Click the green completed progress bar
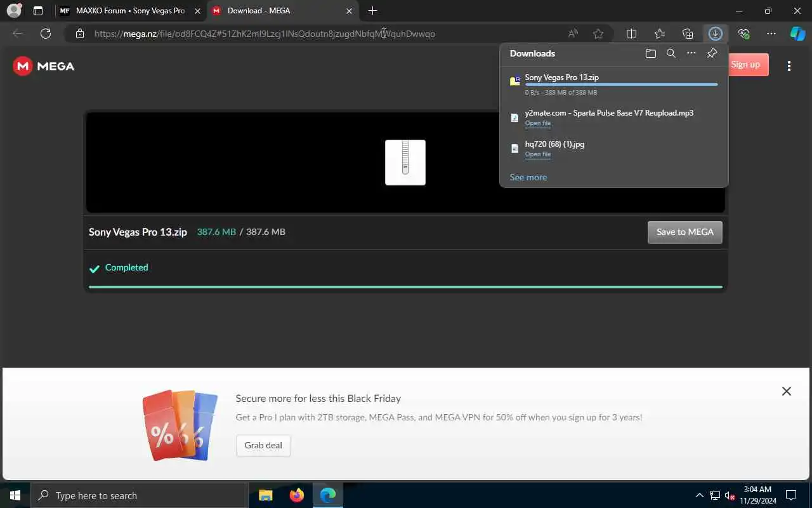 [x=405, y=287]
